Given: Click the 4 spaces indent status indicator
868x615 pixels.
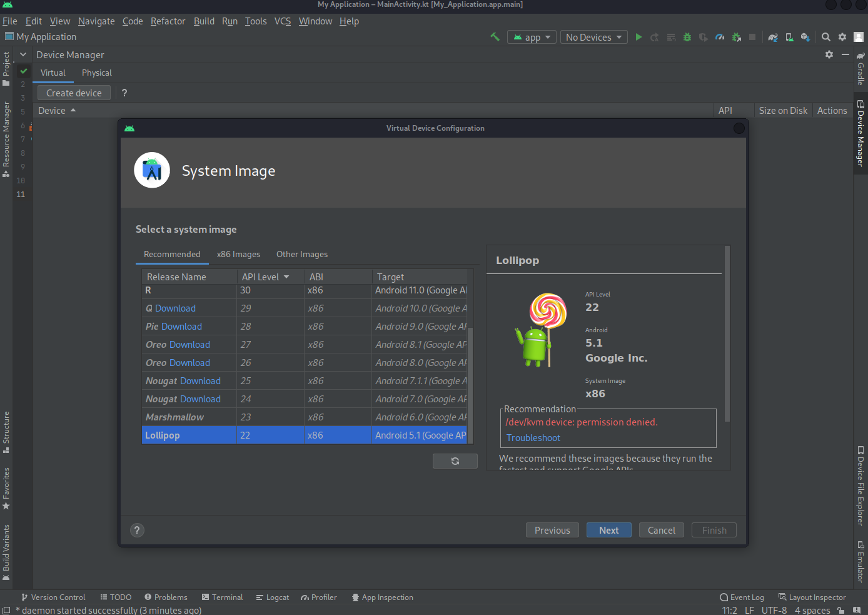Looking at the screenshot, I should point(812,610).
